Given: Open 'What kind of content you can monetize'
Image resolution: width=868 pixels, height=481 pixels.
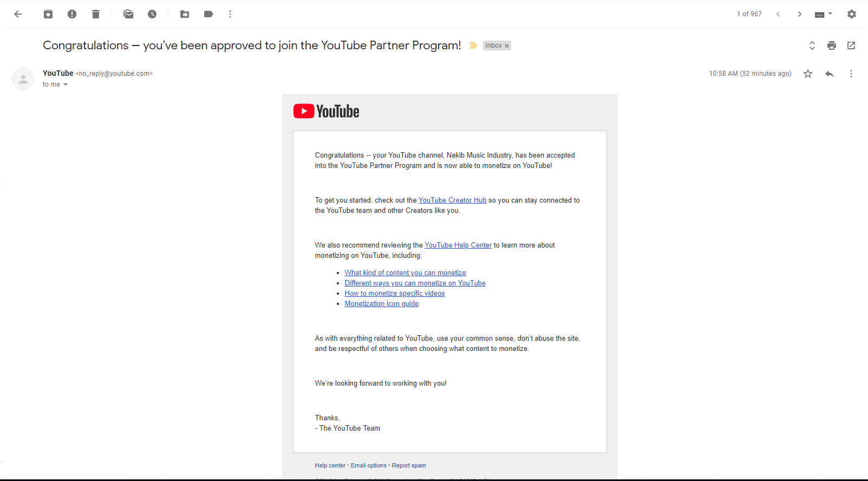Looking at the screenshot, I should (x=405, y=273).
